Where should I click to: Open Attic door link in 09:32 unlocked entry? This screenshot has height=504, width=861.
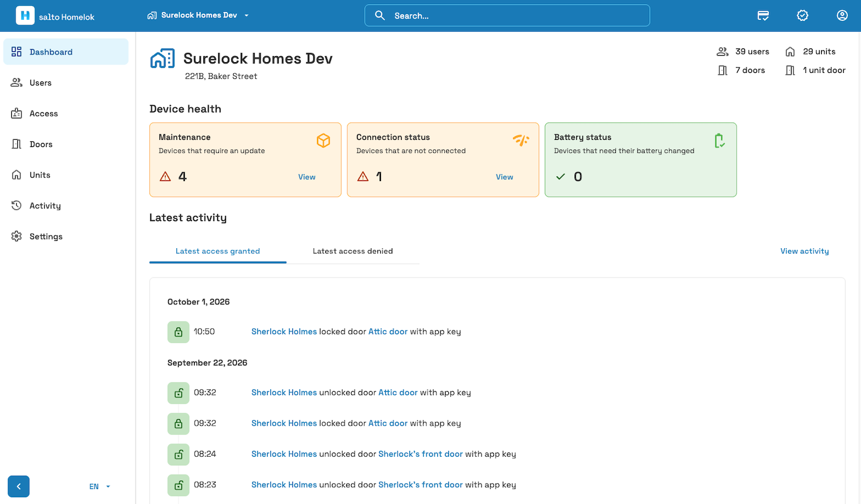(398, 393)
